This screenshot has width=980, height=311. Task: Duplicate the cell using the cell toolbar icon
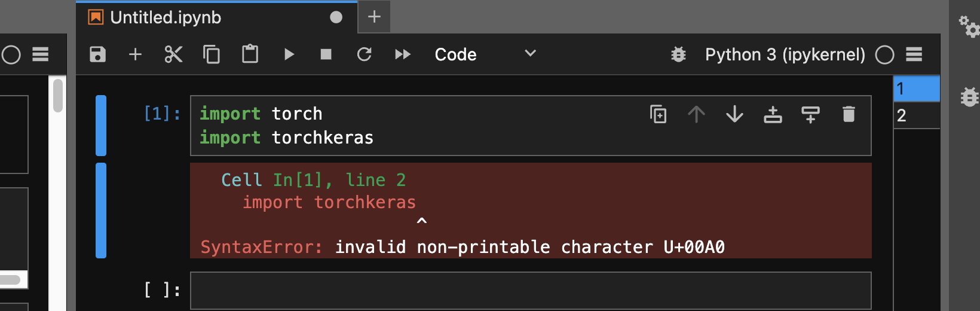click(658, 114)
